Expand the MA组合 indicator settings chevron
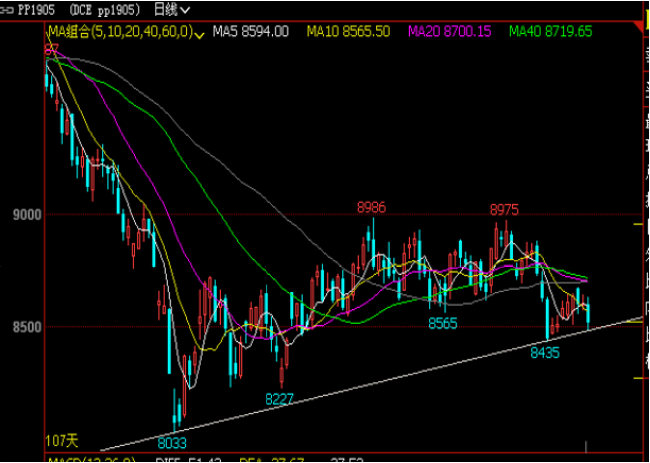Image resolution: width=650 pixels, height=463 pixels. coord(201,34)
